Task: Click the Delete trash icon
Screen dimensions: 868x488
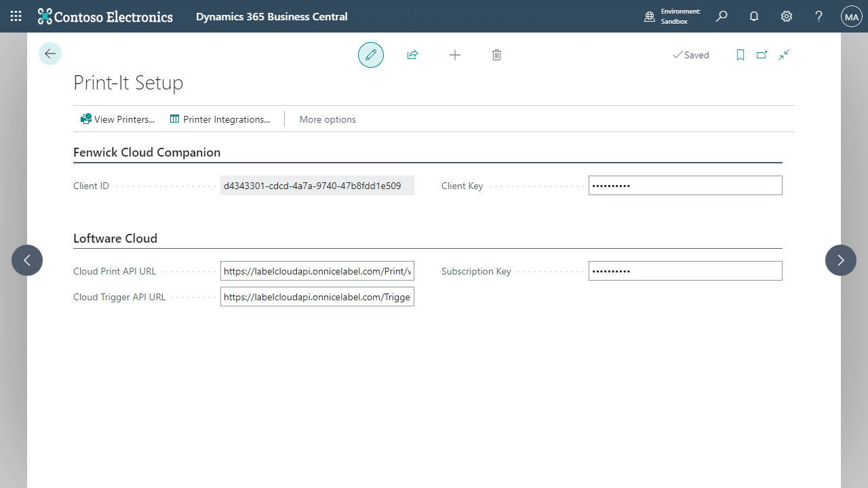Action: pyautogui.click(x=496, y=55)
